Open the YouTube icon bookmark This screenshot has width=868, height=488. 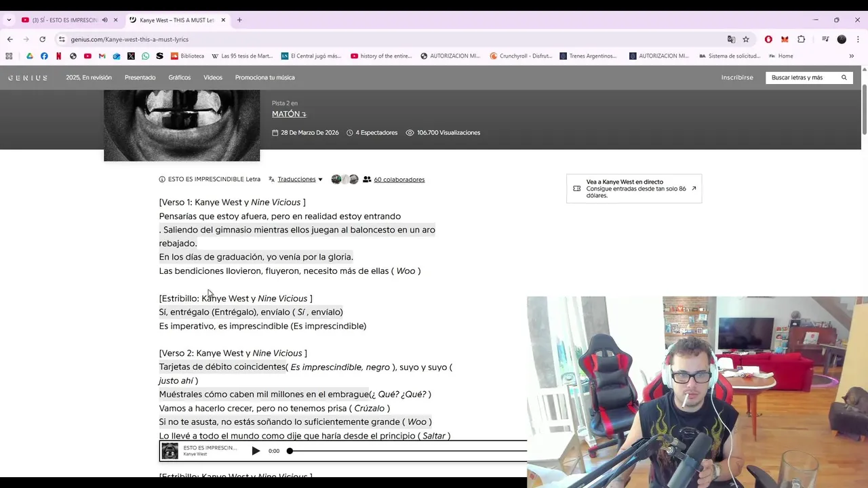pos(87,56)
